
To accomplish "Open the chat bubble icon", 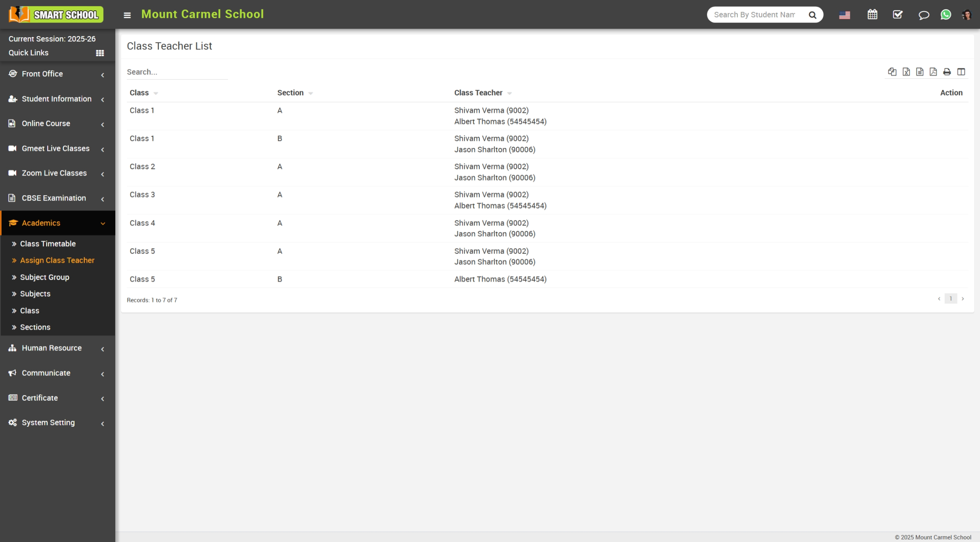I will coord(924,15).
